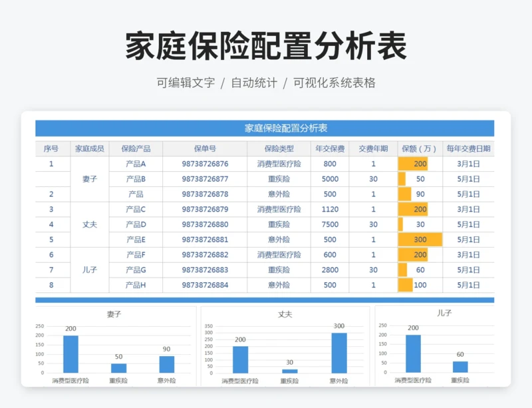Click policy number 98738726883
Screen dimensions: 532x408
[205, 270]
